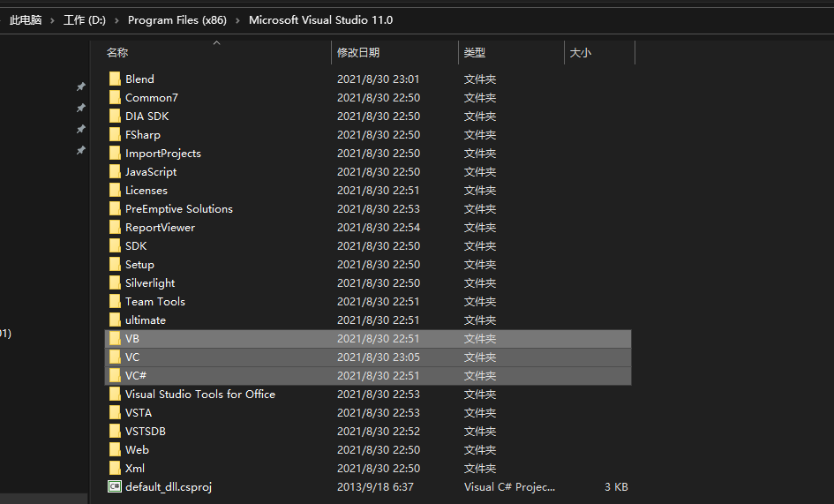Click the Visual C# Projec... type cell
Viewport: 834px width, 504px height.
coord(509,486)
